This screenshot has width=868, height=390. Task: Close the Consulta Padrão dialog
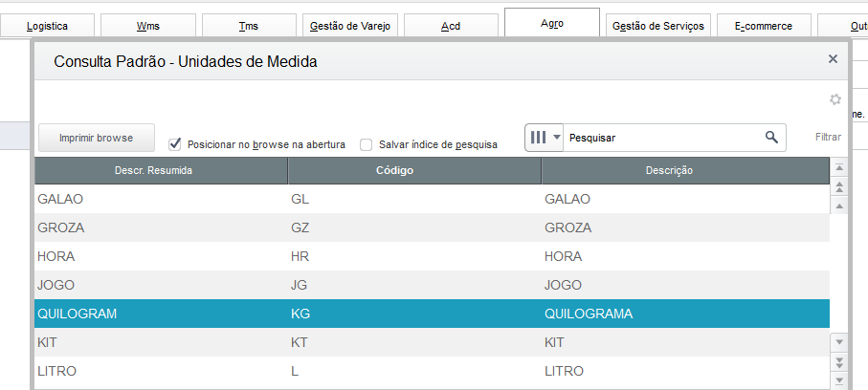tap(833, 59)
